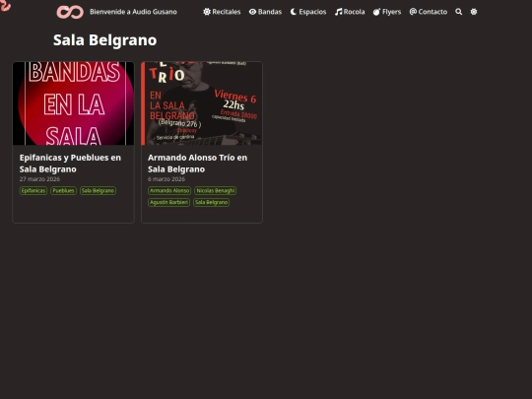Open the Rocola page
Image resolution: width=532 pixels, height=399 pixels.
pyautogui.click(x=350, y=12)
